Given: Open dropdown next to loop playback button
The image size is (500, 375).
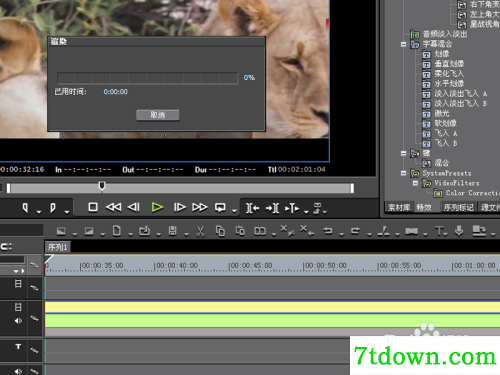Looking at the screenshot, I should point(234,211).
